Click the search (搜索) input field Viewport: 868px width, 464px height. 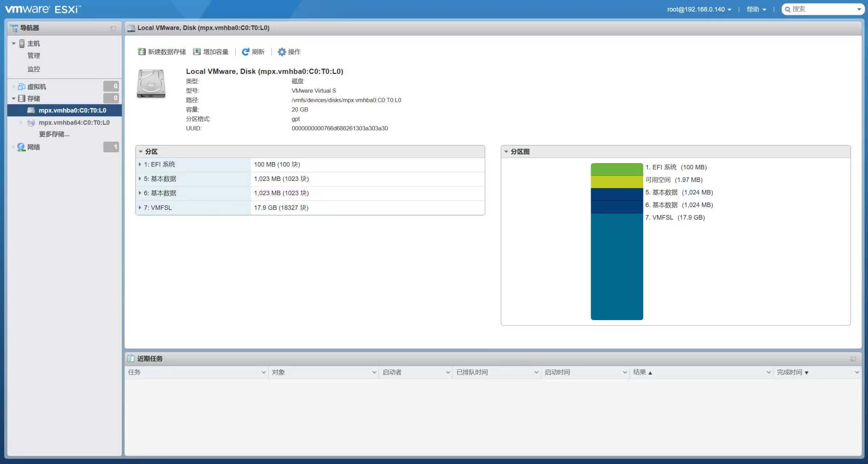pyautogui.click(x=822, y=9)
